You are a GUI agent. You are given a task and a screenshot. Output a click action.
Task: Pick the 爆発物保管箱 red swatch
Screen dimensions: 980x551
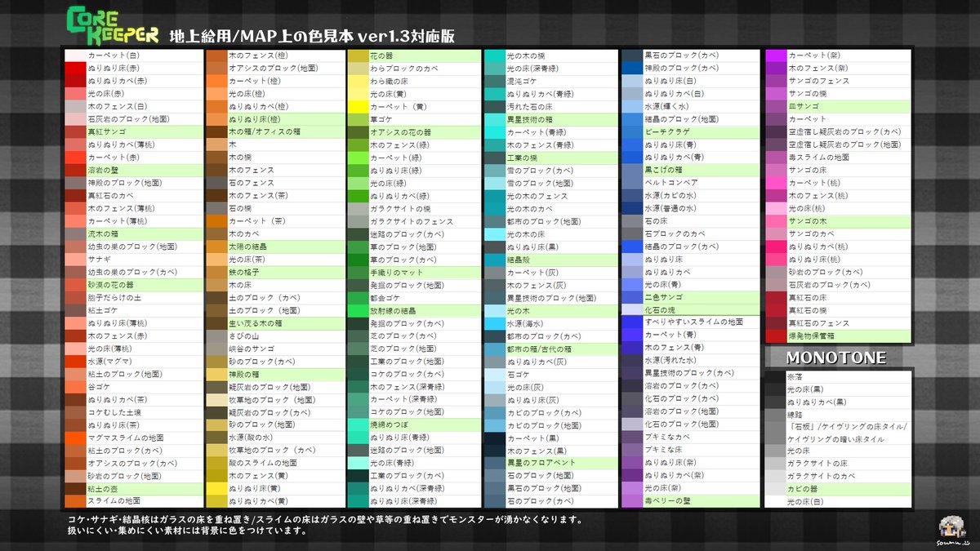776,335
